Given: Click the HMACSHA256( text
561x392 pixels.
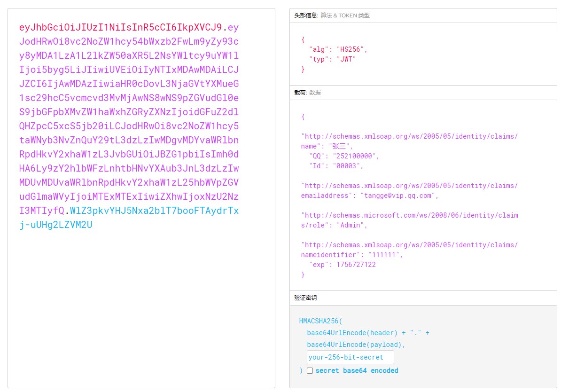Looking at the screenshot, I should tap(320, 321).
